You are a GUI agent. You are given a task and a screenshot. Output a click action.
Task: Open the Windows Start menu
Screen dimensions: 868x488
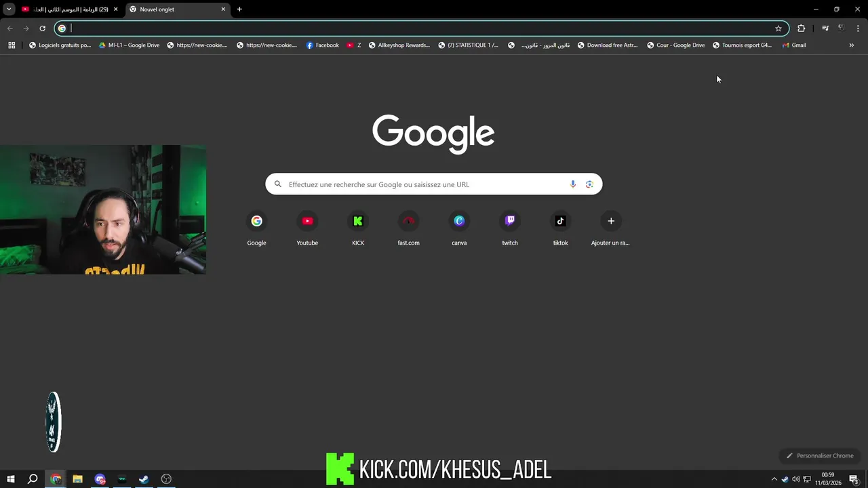click(10, 479)
